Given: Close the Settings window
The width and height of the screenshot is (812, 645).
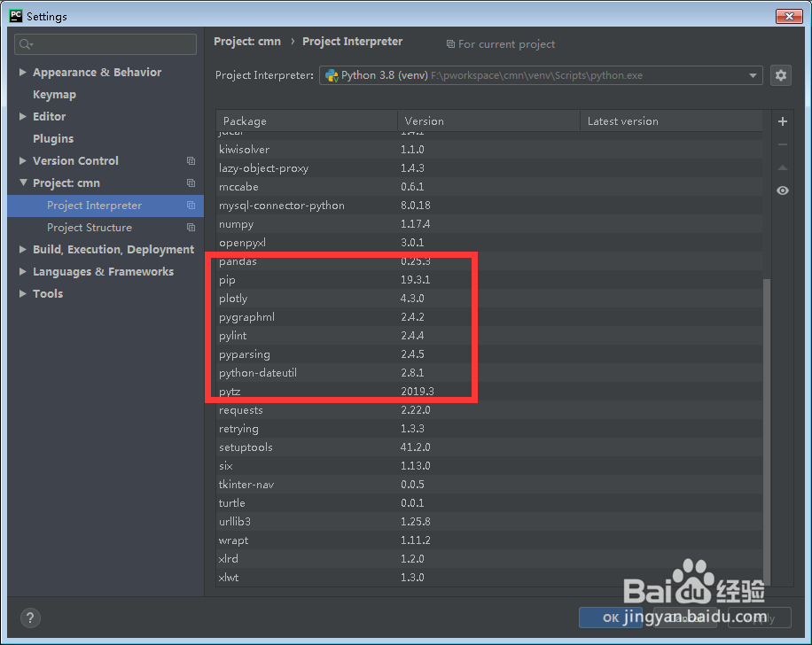Looking at the screenshot, I should pyautogui.click(x=789, y=17).
